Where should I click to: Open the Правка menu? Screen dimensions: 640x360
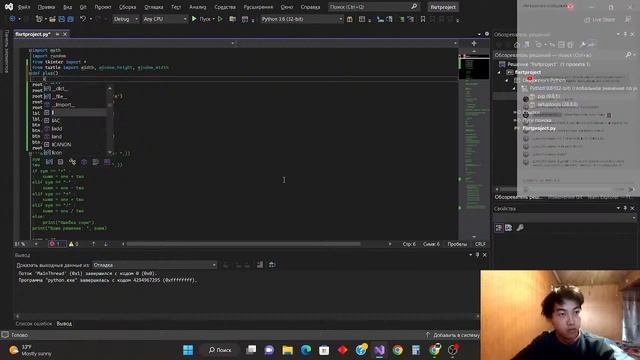[46, 7]
